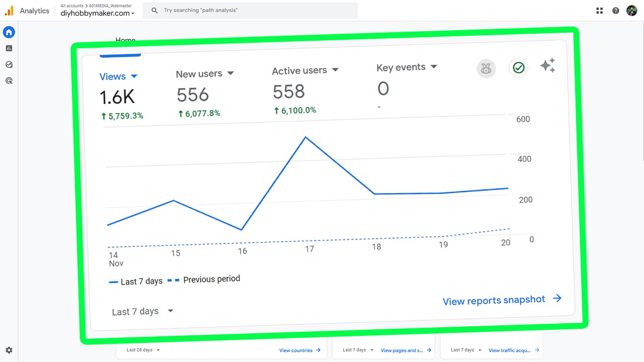
Task: Open the Reports bar chart icon
Action: (x=9, y=48)
